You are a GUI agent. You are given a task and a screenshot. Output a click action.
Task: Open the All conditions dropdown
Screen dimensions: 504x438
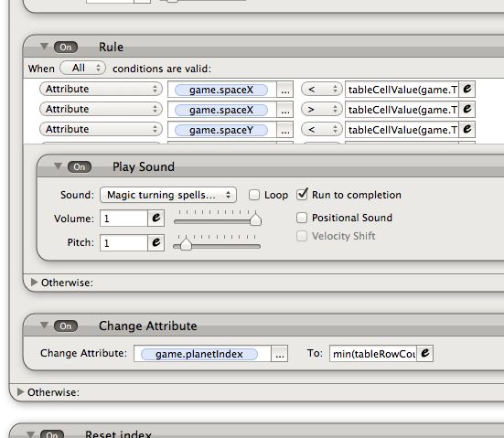[x=83, y=68]
